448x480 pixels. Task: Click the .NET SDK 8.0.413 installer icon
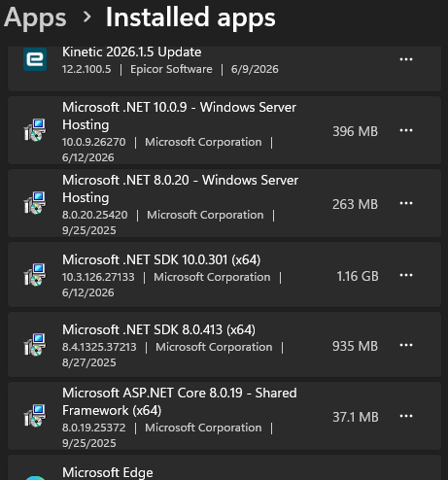pos(35,345)
